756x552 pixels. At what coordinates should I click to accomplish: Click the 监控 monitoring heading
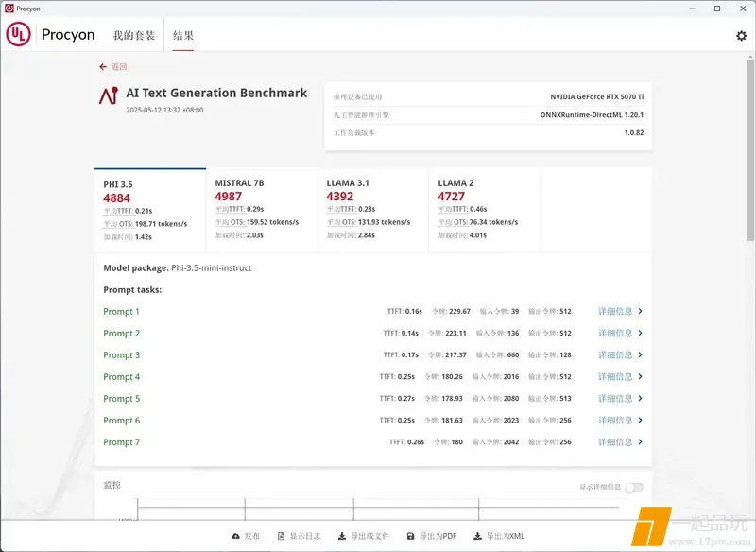(x=112, y=485)
